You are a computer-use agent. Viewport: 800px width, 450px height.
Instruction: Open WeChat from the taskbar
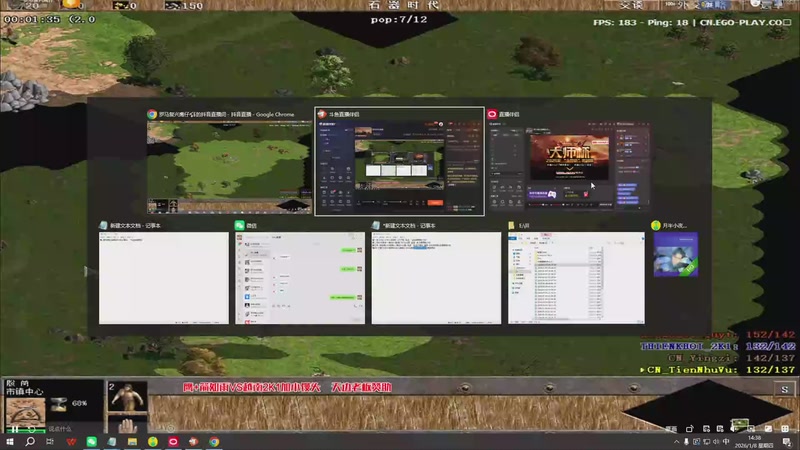pos(91,442)
